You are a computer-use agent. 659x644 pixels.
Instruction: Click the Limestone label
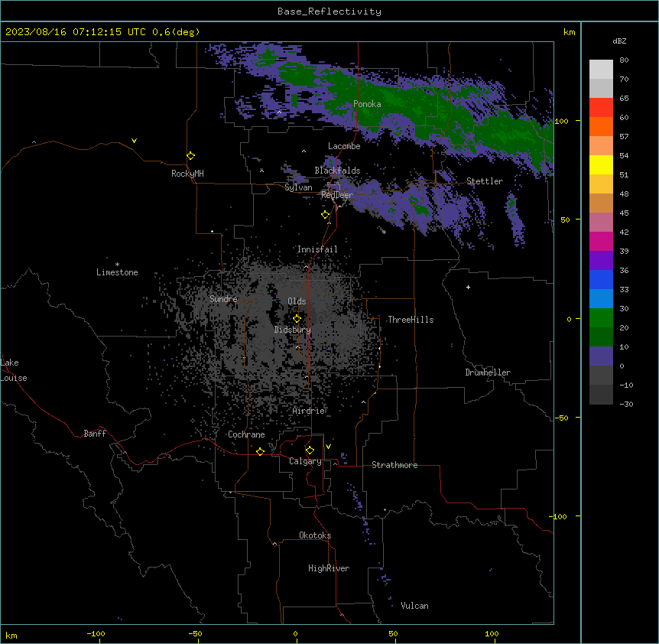(x=117, y=272)
